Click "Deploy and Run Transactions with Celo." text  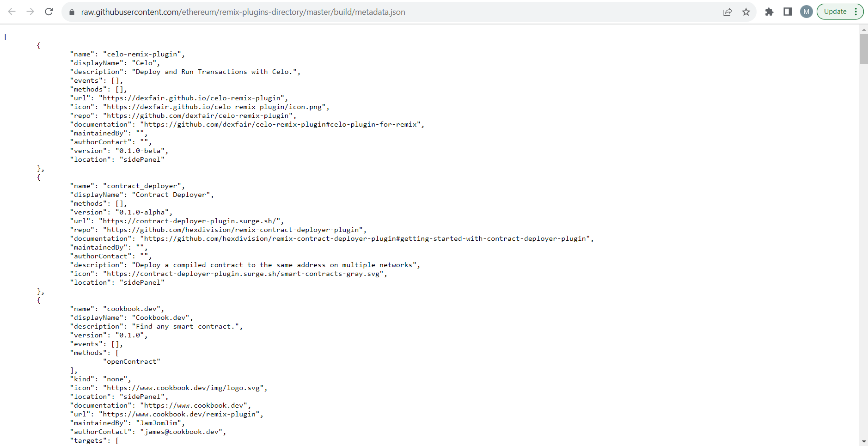pyautogui.click(x=216, y=72)
